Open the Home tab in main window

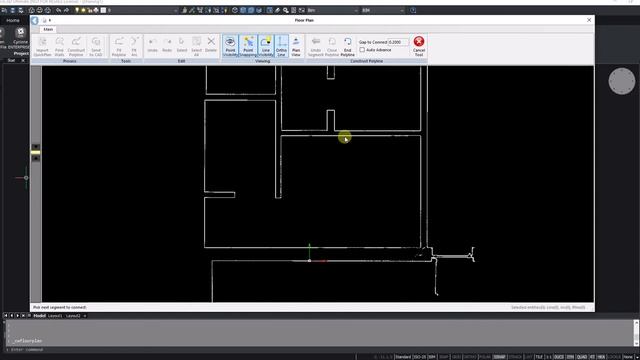click(13, 20)
